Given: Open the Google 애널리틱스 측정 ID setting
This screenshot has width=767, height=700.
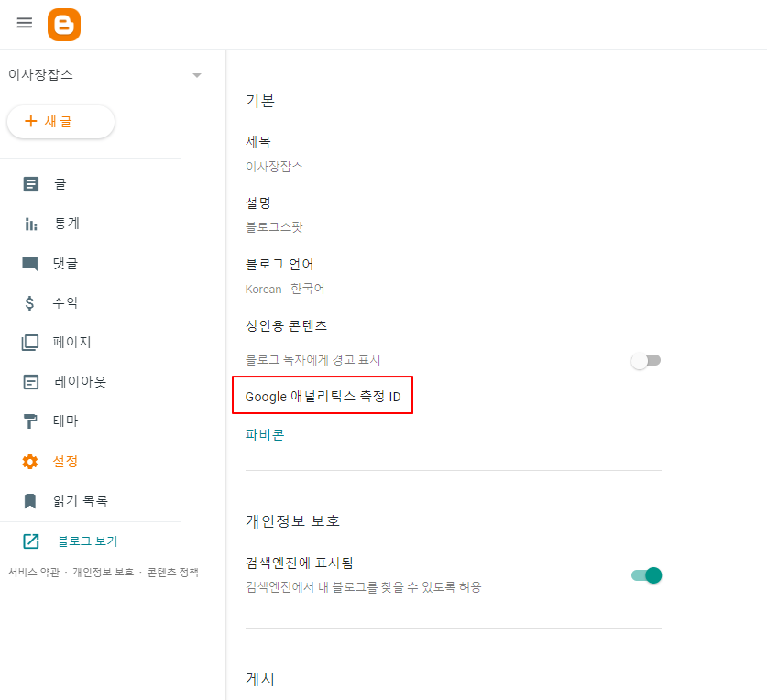Looking at the screenshot, I should tap(323, 396).
